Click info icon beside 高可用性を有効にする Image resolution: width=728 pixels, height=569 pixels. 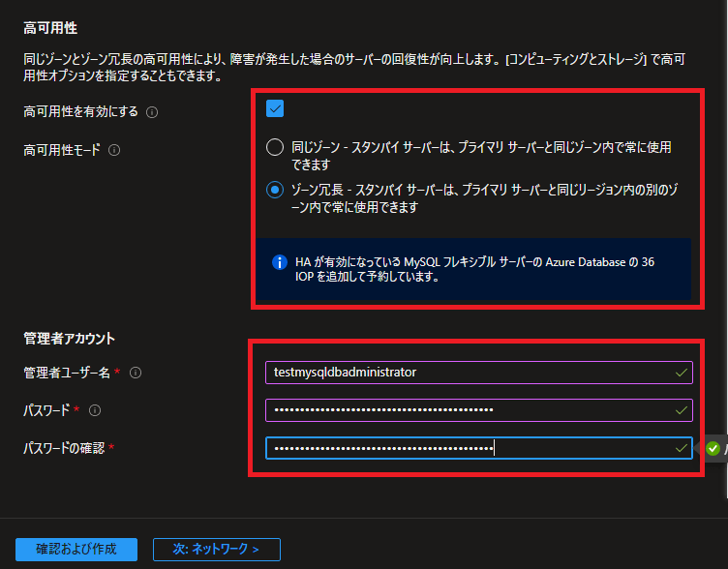[152, 112]
